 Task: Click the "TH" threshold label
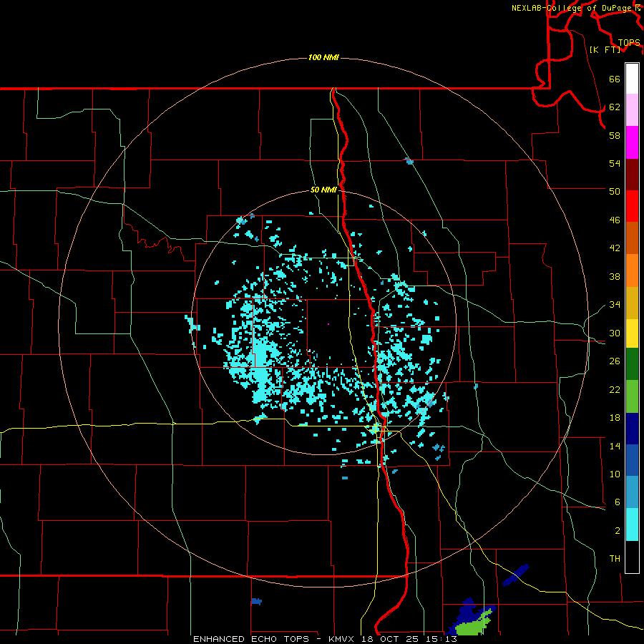coord(615,558)
